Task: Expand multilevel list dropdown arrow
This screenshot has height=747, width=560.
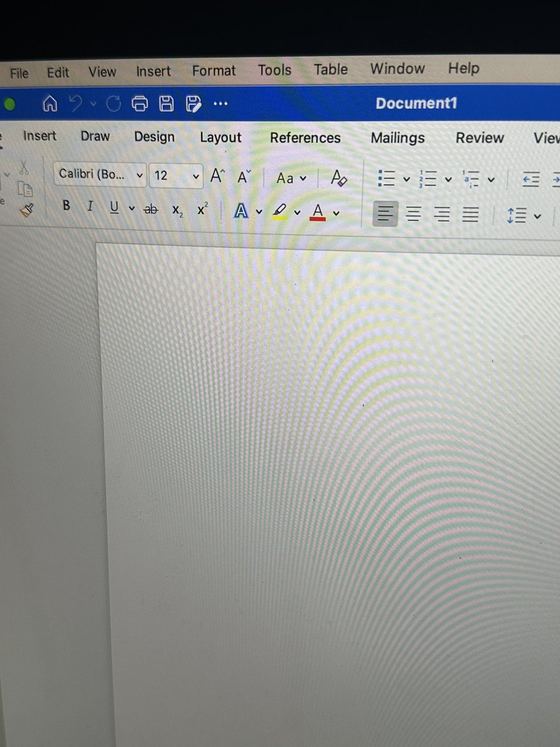Action: (x=491, y=180)
